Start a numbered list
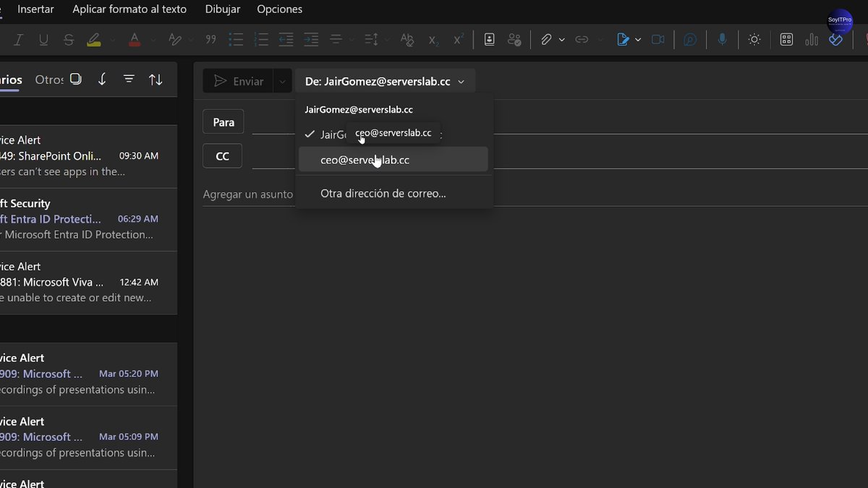This screenshot has height=488, width=868. tap(262, 40)
